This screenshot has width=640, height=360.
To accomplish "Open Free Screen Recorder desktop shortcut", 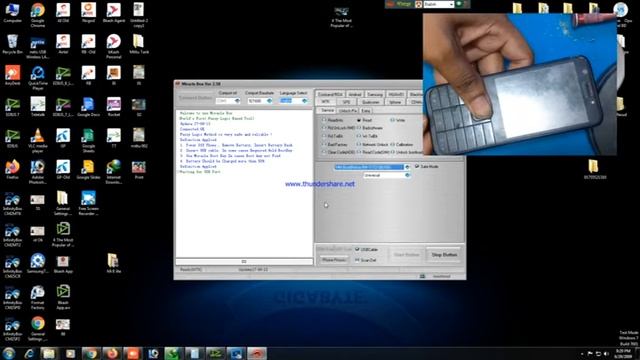I will click(x=88, y=203).
